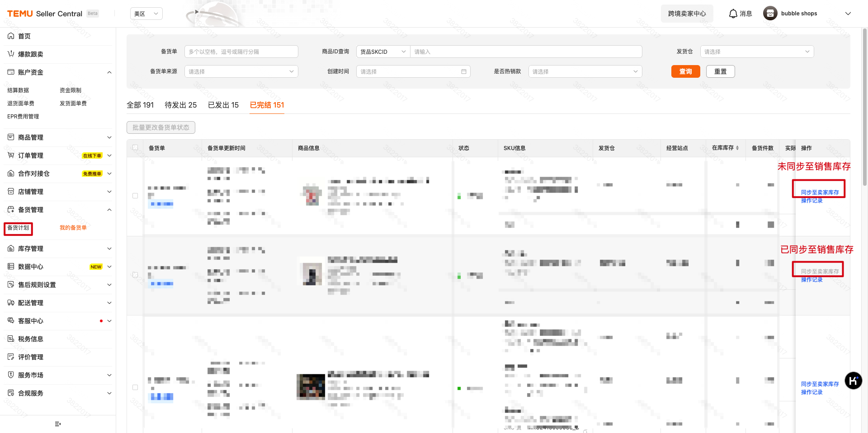The image size is (868, 433).
Task: Select the 爆款跟卖 sidebar icon
Action: [11, 54]
